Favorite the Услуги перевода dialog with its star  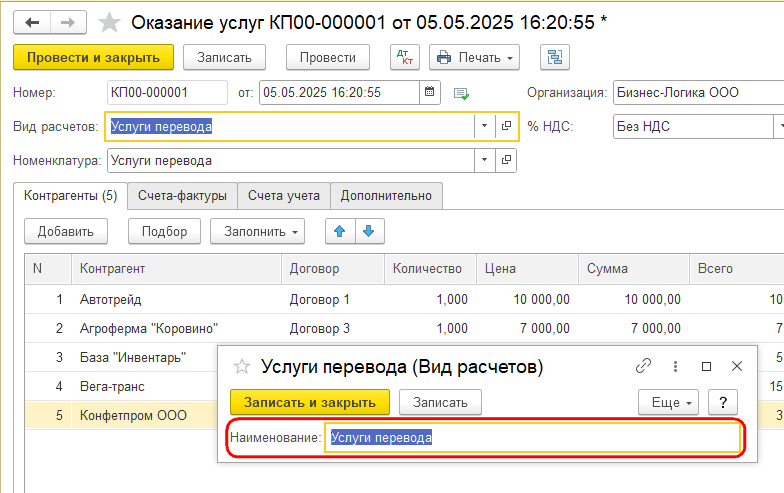[x=242, y=366]
